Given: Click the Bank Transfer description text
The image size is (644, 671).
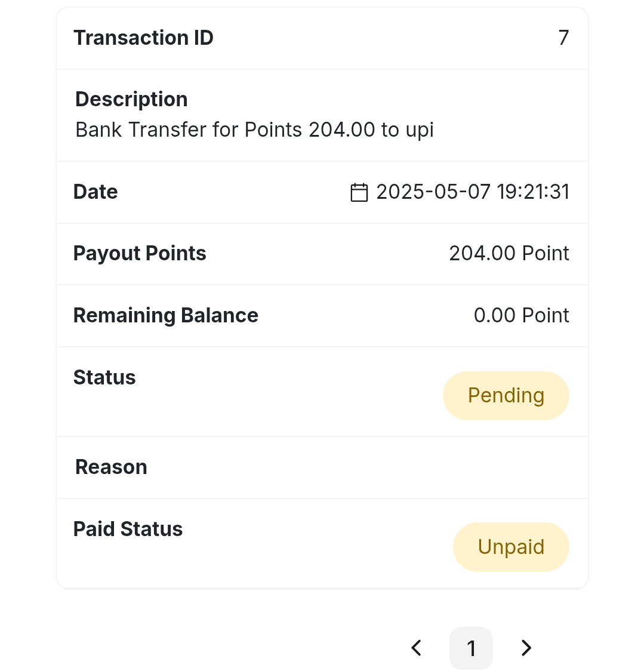Looking at the screenshot, I should [x=255, y=130].
